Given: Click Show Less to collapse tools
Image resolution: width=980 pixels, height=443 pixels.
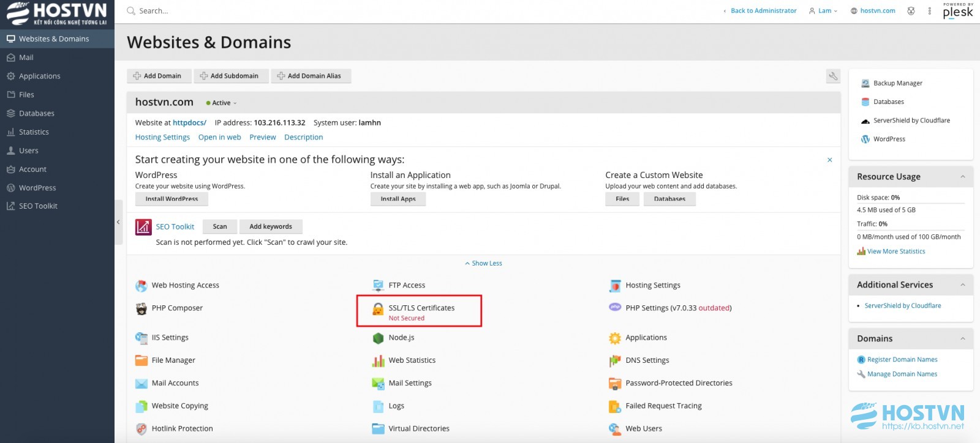Looking at the screenshot, I should point(483,264).
